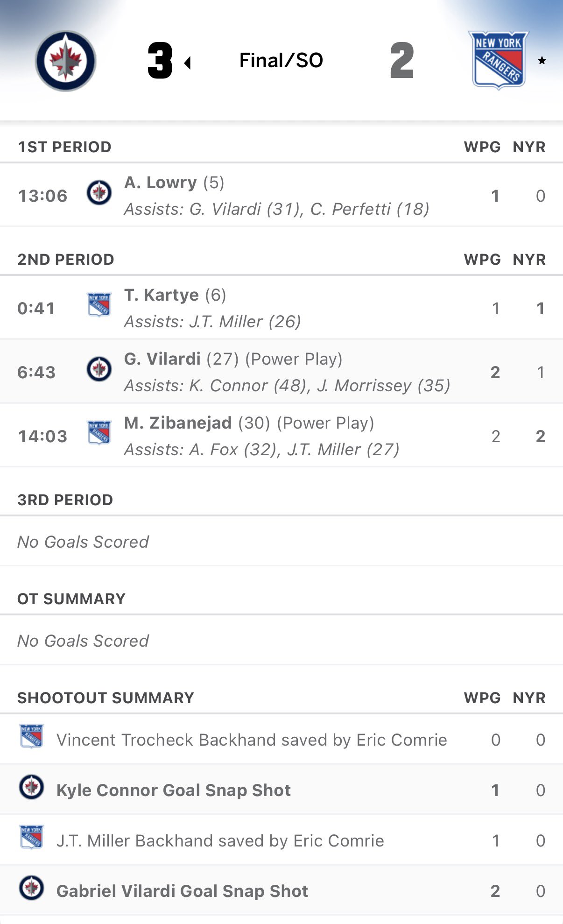Viewport: 563px width, 924px height.
Task: Tap the Winnipeg Jets logo in header
Action: [x=66, y=61]
